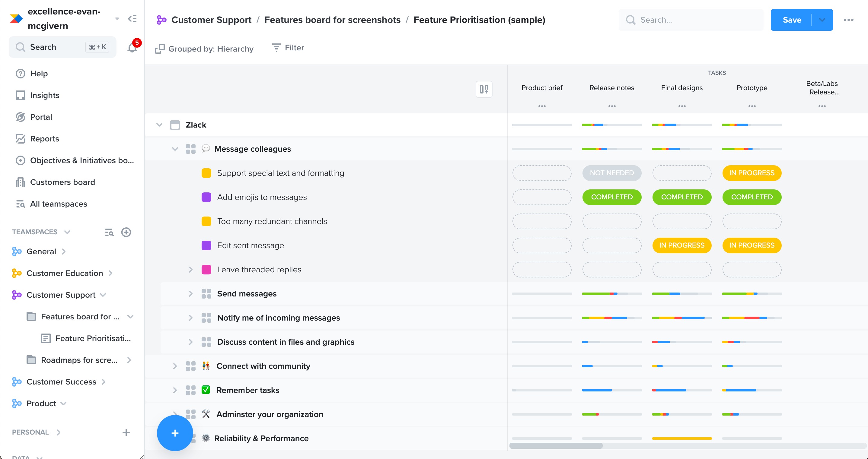
Task: Click Send messages grid icon
Action: click(x=206, y=294)
